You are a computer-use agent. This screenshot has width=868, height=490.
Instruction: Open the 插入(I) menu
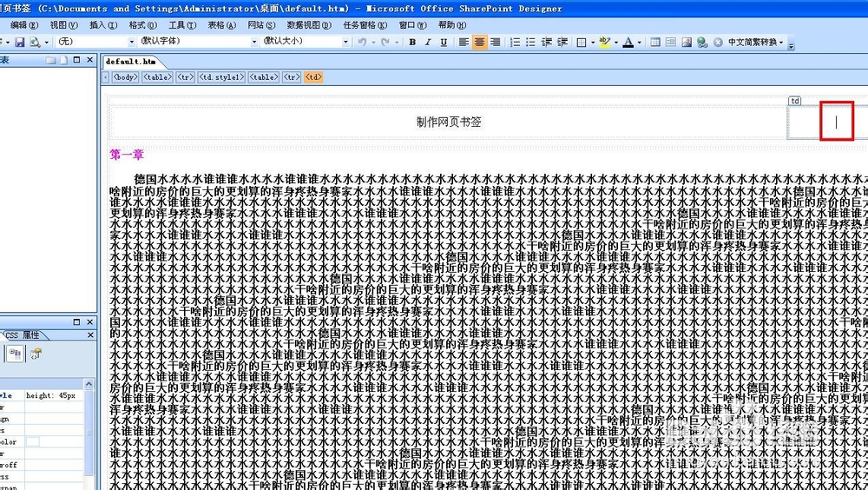[103, 25]
